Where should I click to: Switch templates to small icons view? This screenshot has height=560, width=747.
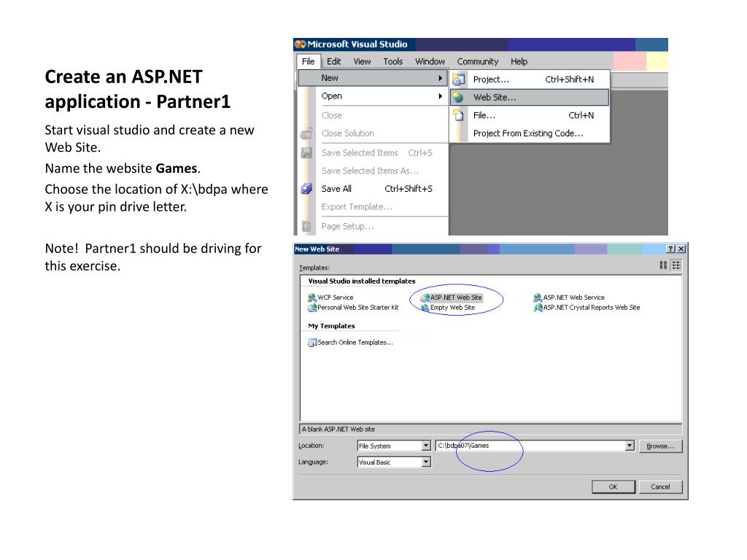tap(676, 265)
